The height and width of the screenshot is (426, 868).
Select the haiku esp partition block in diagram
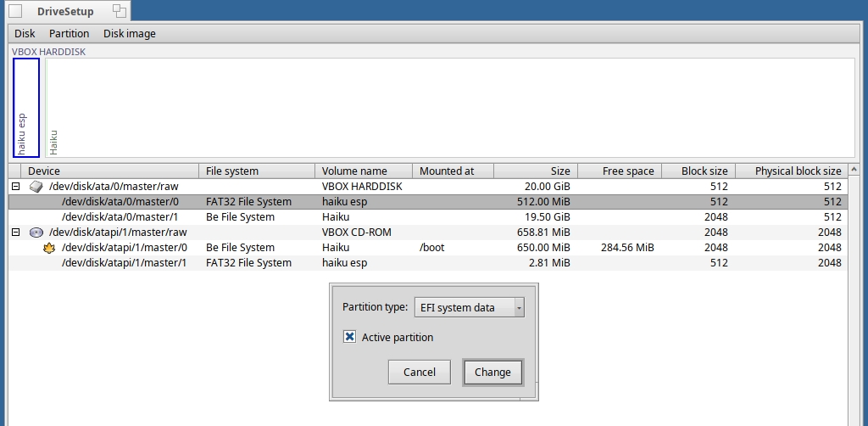[x=26, y=107]
